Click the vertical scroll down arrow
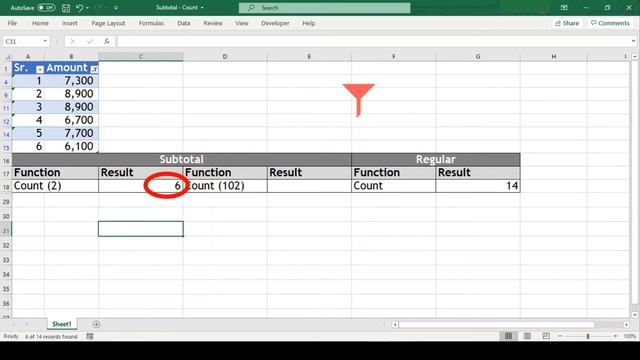 point(635,315)
